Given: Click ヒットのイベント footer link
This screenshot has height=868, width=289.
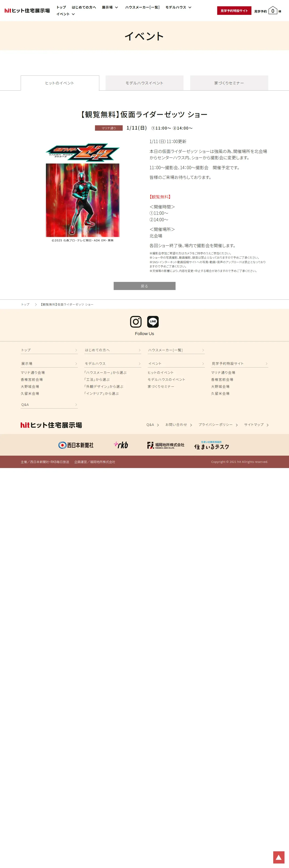Looking at the screenshot, I should coord(161,373).
